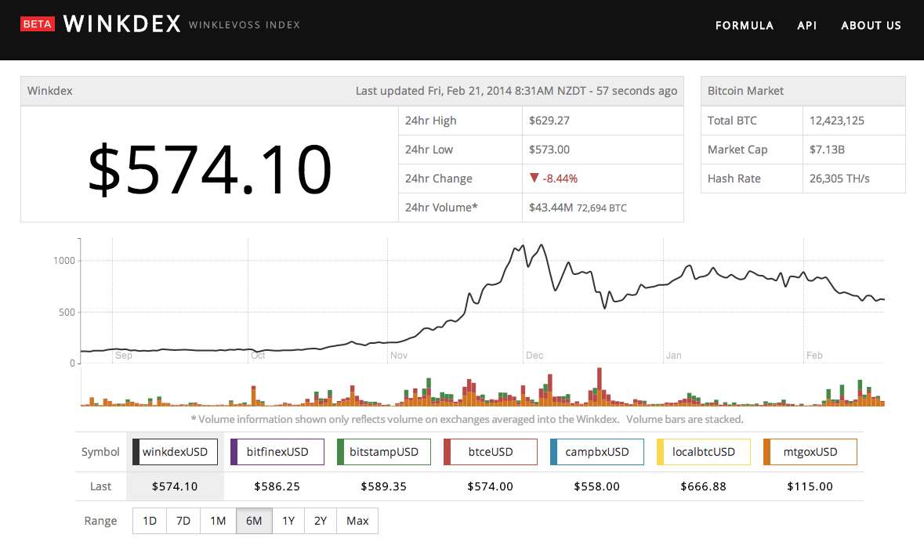
Task: Click the Dec label on chart axis
Action: point(534,355)
